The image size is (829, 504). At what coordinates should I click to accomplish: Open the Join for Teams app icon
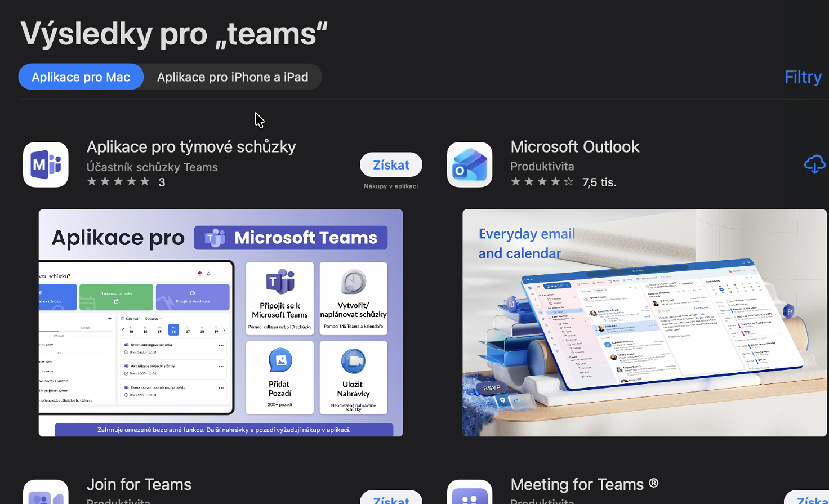[x=46, y=492]
